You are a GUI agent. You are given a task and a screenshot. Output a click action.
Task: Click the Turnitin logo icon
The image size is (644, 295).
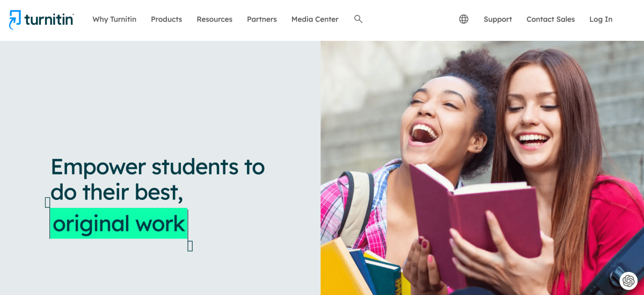click(x=15, y=19)
